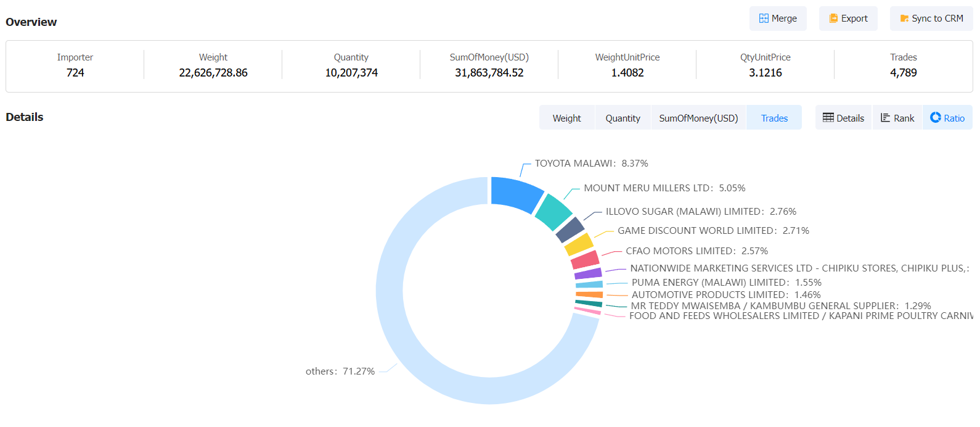Select the Trades tab

tap(774, 118)
